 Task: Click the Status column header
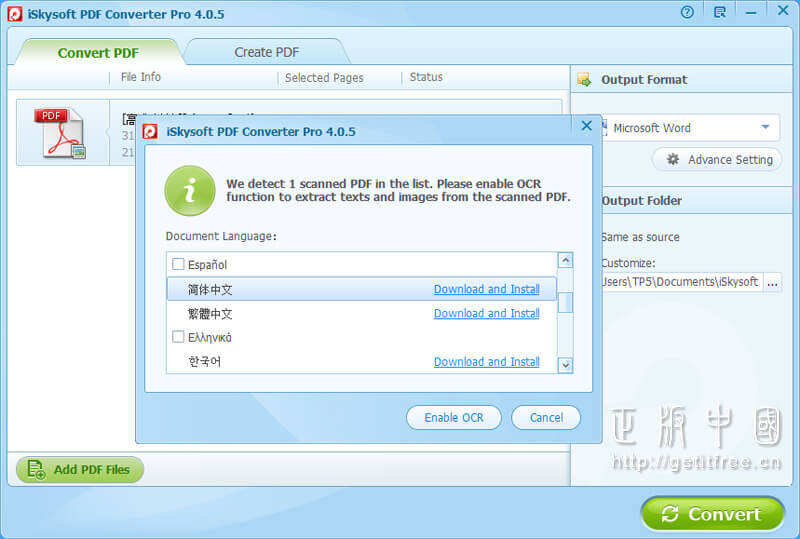click(x=426, y=77)
